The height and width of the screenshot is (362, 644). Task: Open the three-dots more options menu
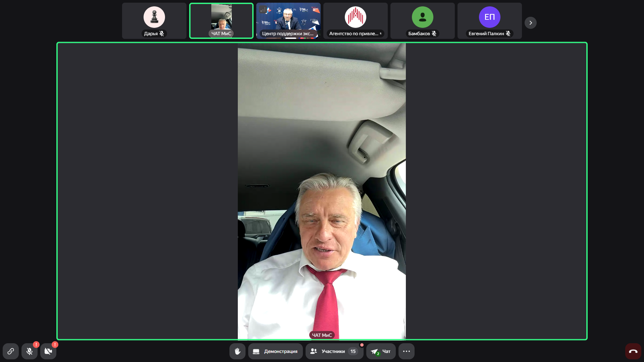407,351
